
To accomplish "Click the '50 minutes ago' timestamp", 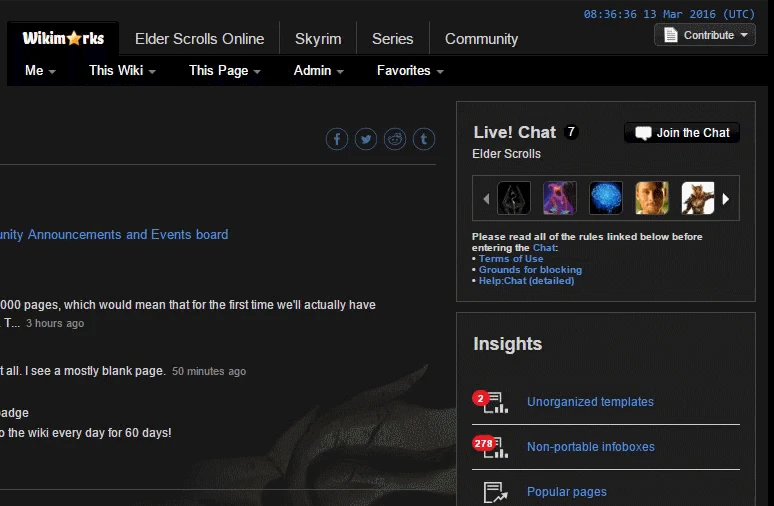I will click(x=209, y=371).
